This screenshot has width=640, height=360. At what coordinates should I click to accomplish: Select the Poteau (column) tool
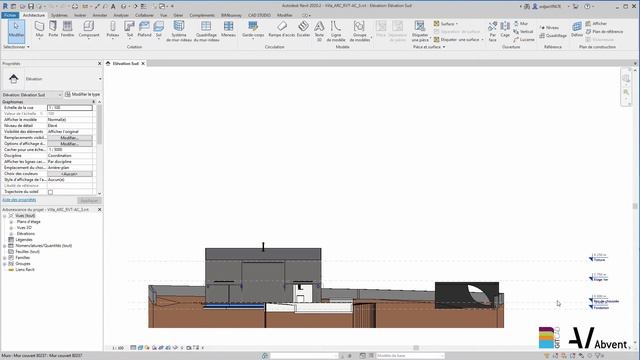[x=113, y=29]
